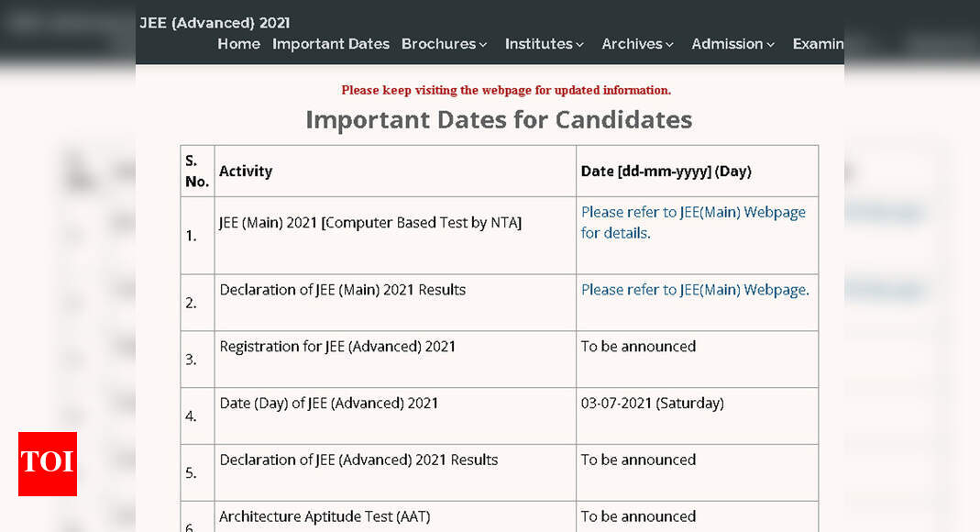
Task: Select the Activity column header
Action: coord(246,171)
